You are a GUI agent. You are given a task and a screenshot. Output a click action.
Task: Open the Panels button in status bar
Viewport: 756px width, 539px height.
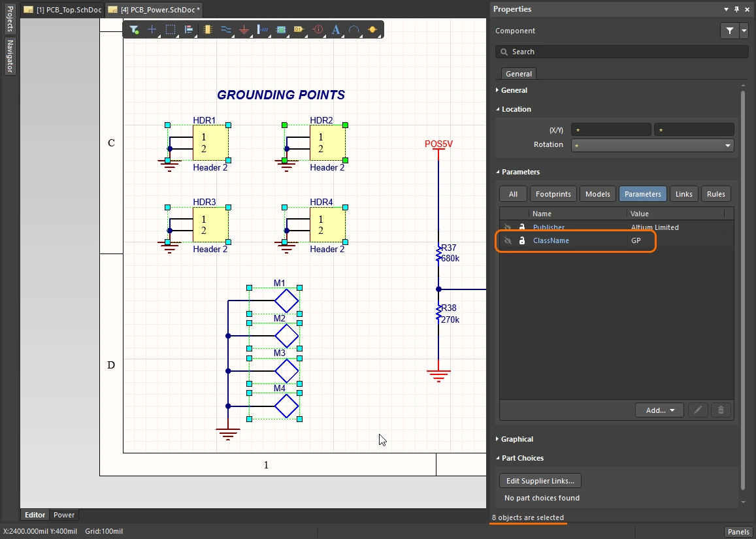tap(738, 532)
